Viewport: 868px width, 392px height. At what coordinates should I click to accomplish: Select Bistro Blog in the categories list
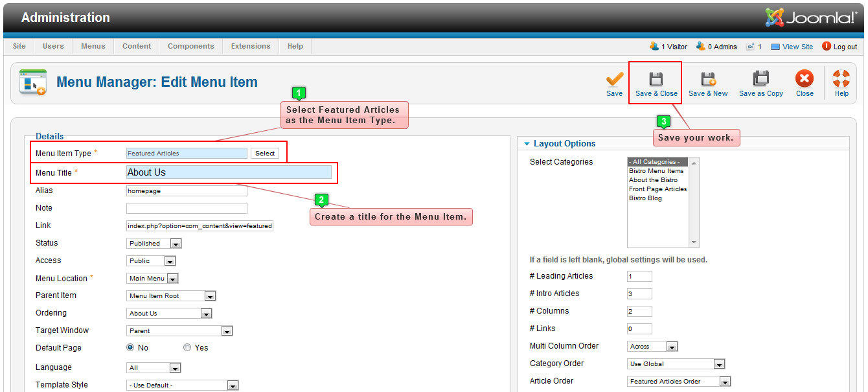click(x=645, y=198)
